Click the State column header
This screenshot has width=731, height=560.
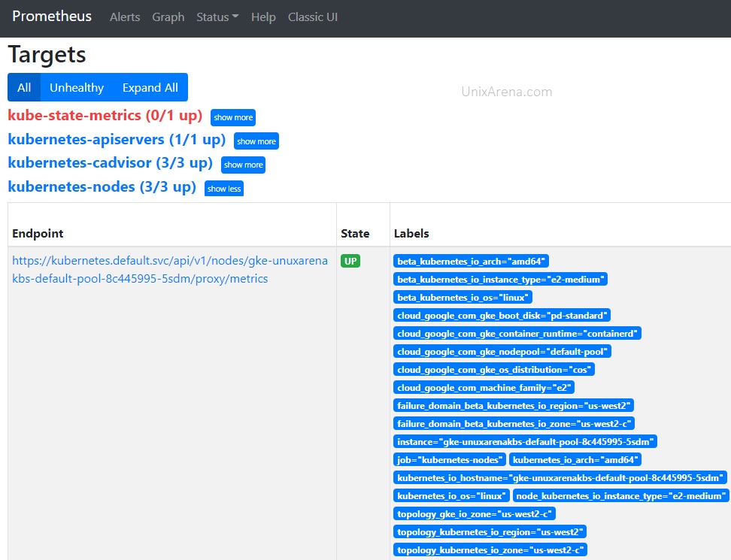[x=355, y=234]
